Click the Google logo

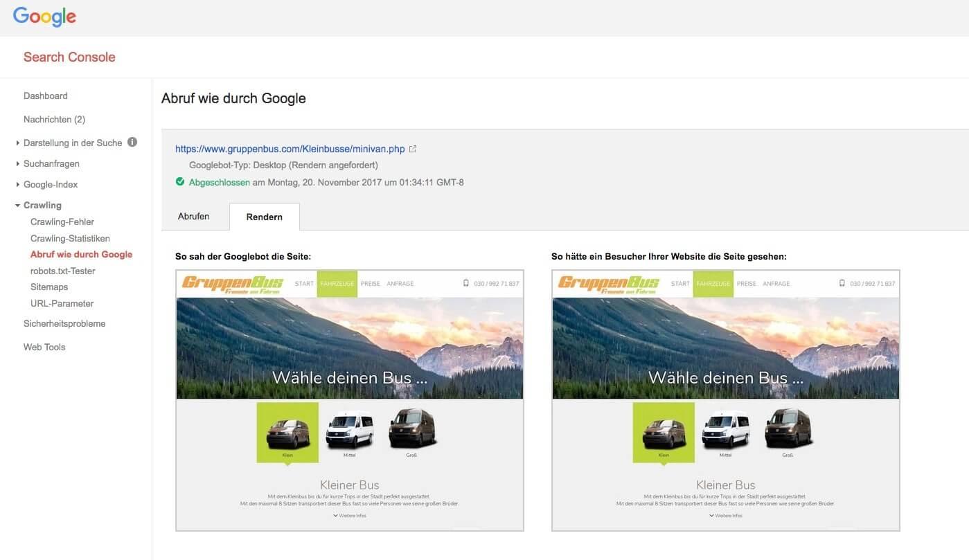(44, 17)
